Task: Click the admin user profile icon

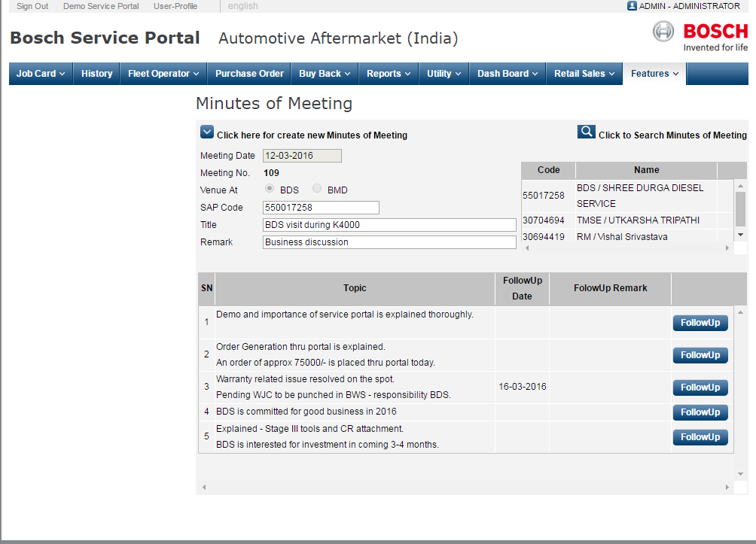Action: click(x=632, y=6)
